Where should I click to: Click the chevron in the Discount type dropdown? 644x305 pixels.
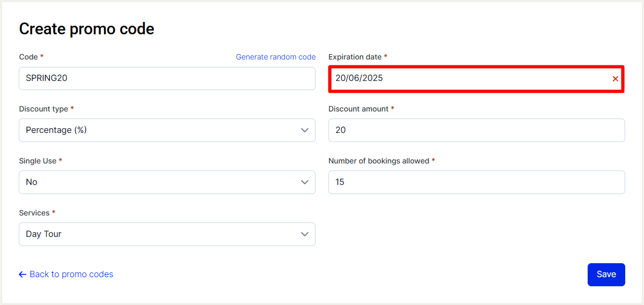(305, 130)
